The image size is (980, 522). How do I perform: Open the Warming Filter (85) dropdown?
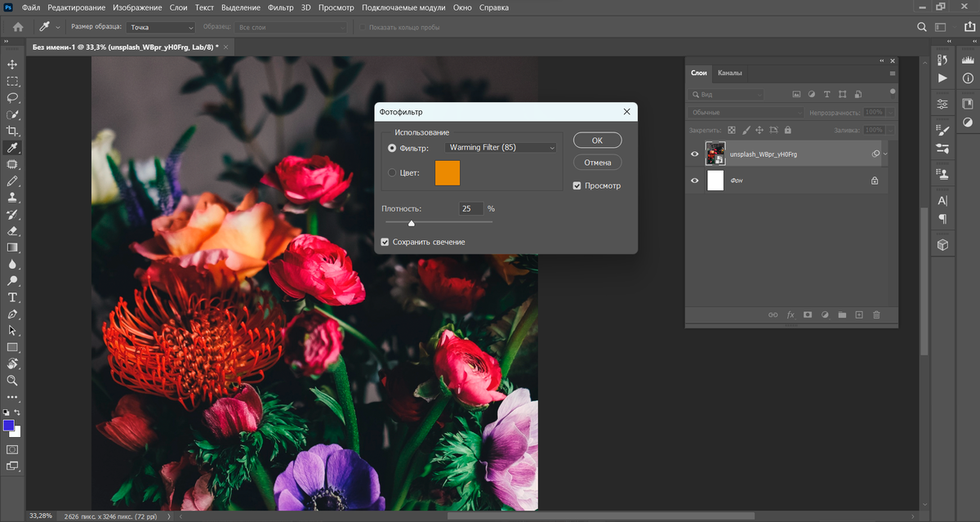click(x=501, y=148)
